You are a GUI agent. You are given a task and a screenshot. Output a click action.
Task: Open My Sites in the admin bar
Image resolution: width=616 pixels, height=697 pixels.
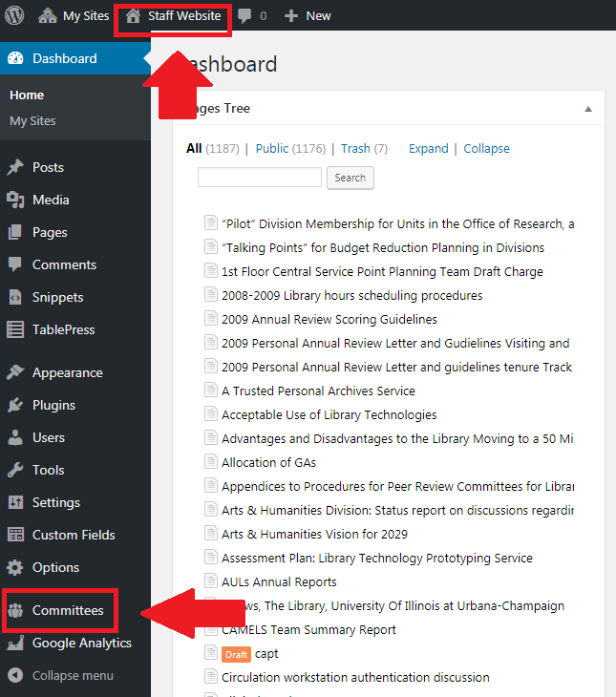coord(85,16)
